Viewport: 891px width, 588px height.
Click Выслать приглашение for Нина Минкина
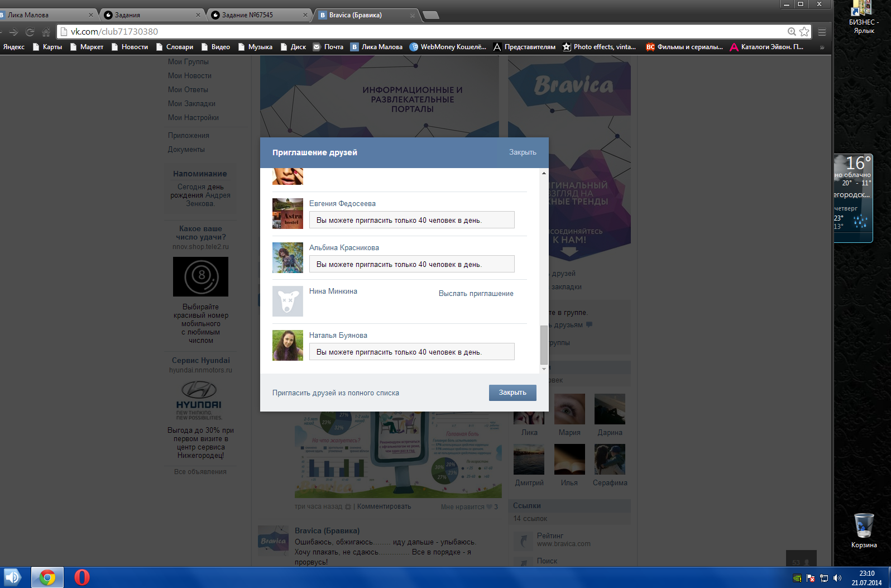point(476,294)
